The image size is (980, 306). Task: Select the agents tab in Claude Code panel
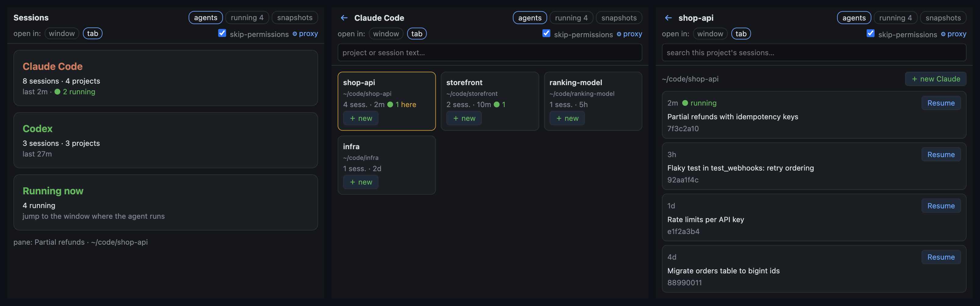point(530,18)
